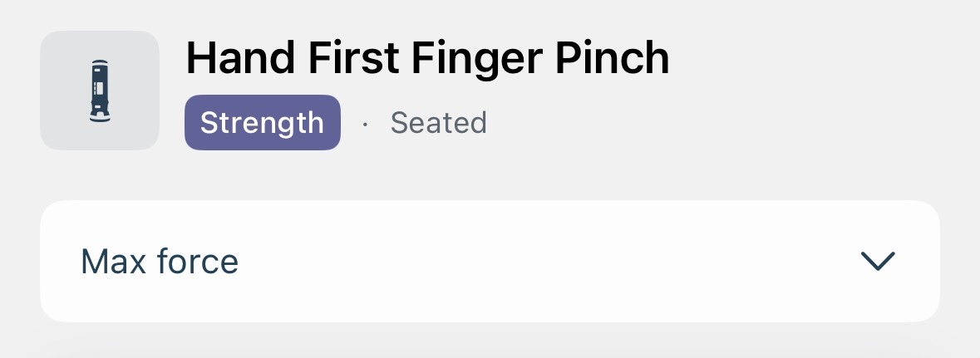Screen dimensions: 980x358
Task: Click the Seated position label
Action: click(x=438, y=122)
